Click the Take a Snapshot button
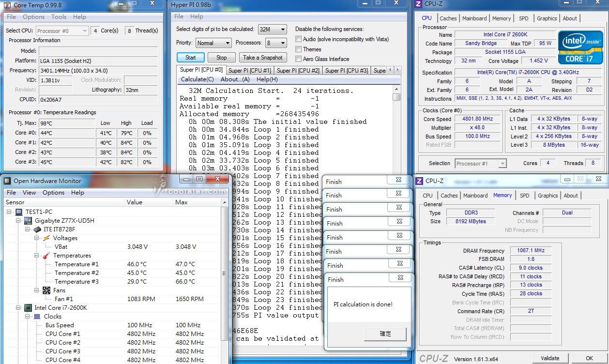 tap(263, 57)
